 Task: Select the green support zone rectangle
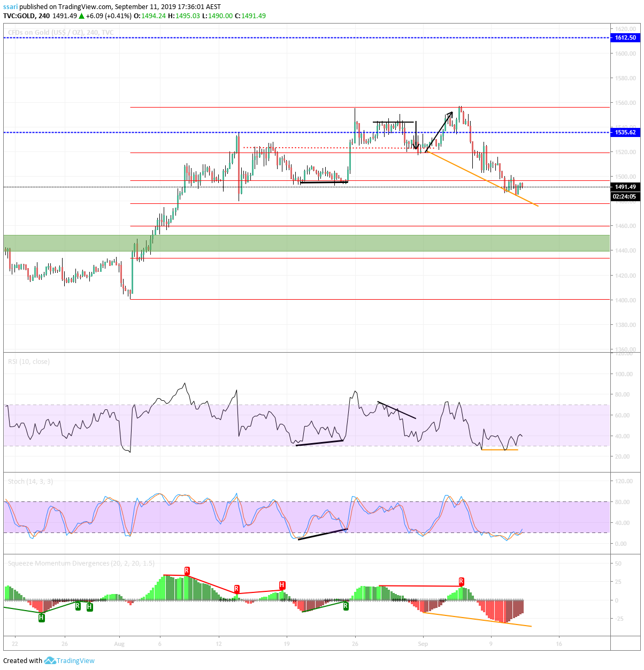tap(306, 243)
